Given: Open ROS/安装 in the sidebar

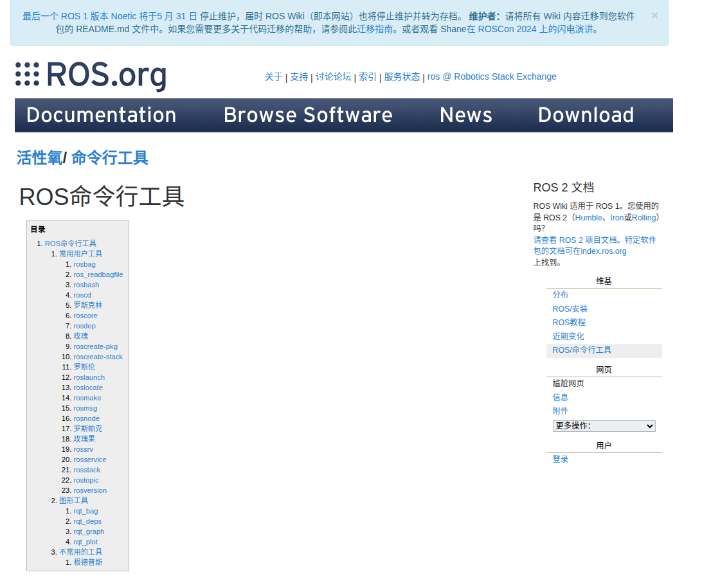Looking at the screenshot, I should [x=570, y=308].
